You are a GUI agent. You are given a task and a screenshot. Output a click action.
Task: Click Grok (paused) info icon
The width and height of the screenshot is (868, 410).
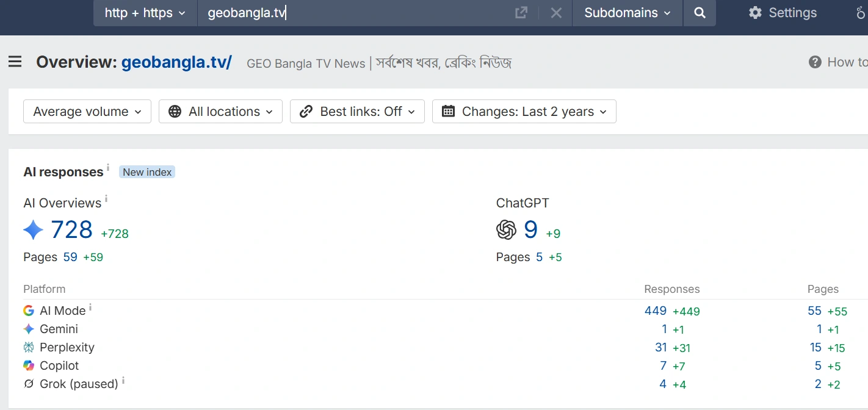123,380
